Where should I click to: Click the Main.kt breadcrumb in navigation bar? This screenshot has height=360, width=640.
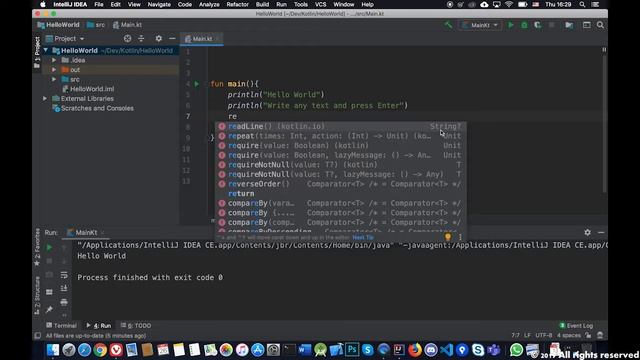(x=127, y=25)
